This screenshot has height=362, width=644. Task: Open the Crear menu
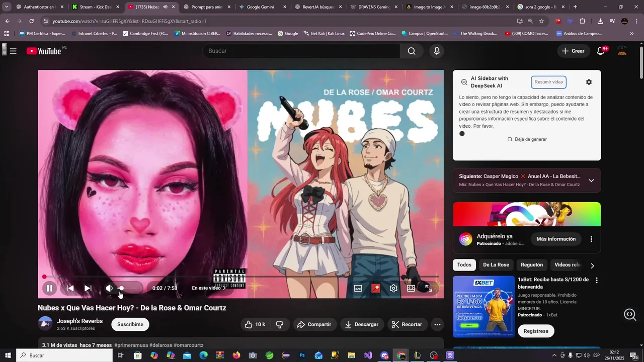(x=573, y=51)
